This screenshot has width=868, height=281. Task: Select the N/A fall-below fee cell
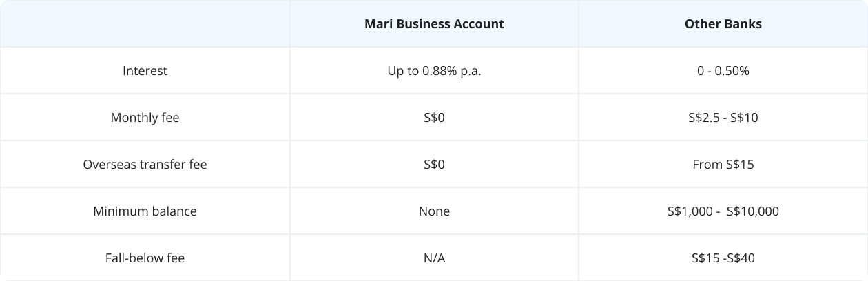pyautogui.click(x=434, y=258)
